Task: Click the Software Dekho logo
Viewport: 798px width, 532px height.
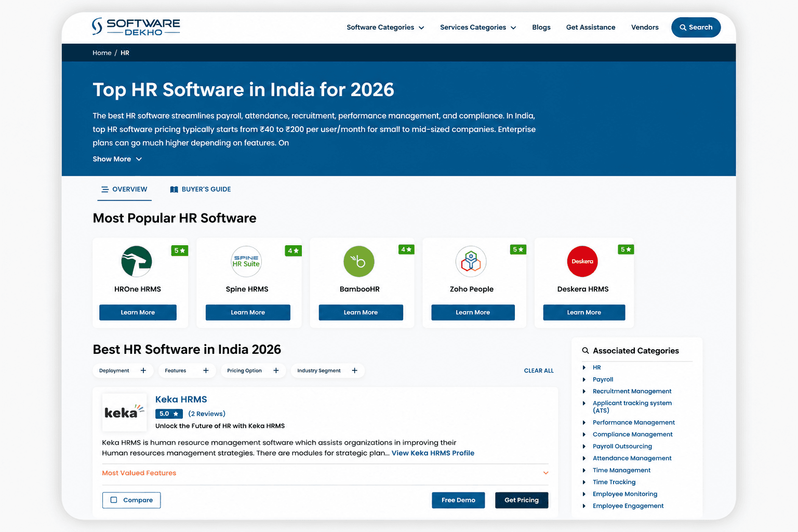Action: click(136, 26)
